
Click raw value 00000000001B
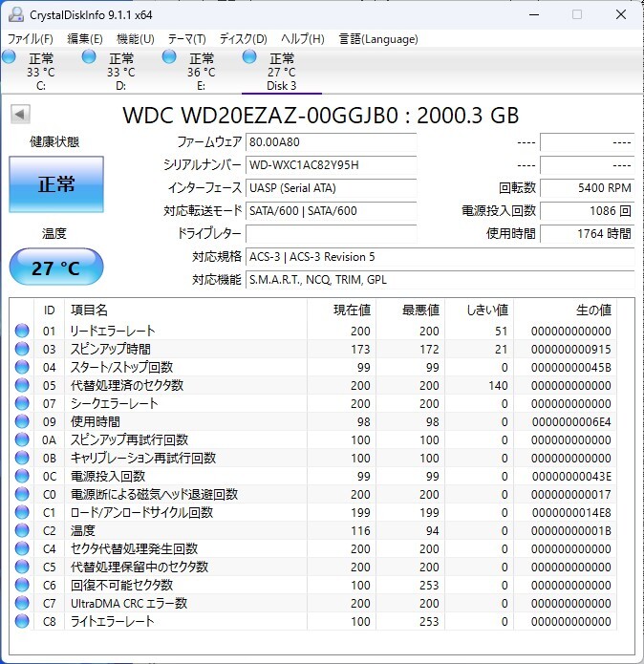click(x=570, y=531)
